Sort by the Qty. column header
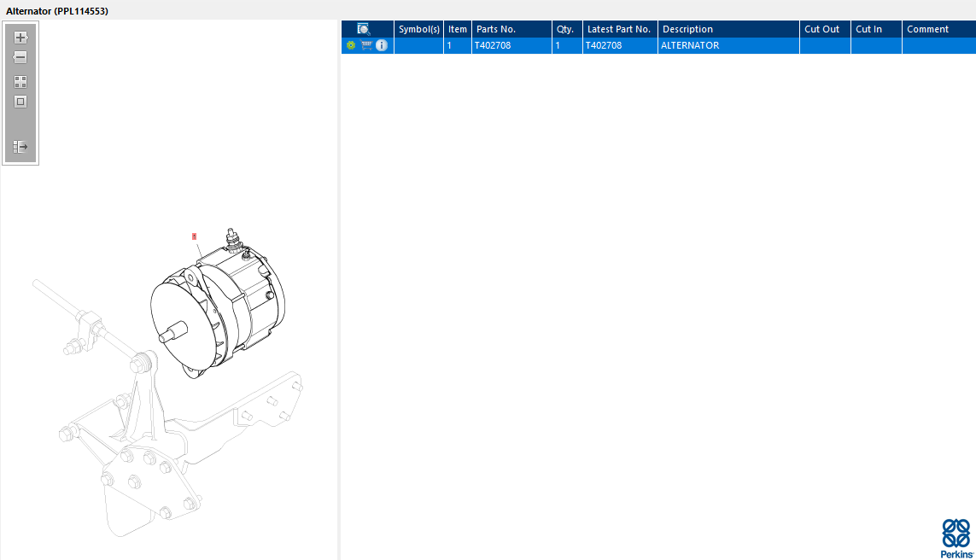This screenshot has width=976, height=560. point(567,29)
